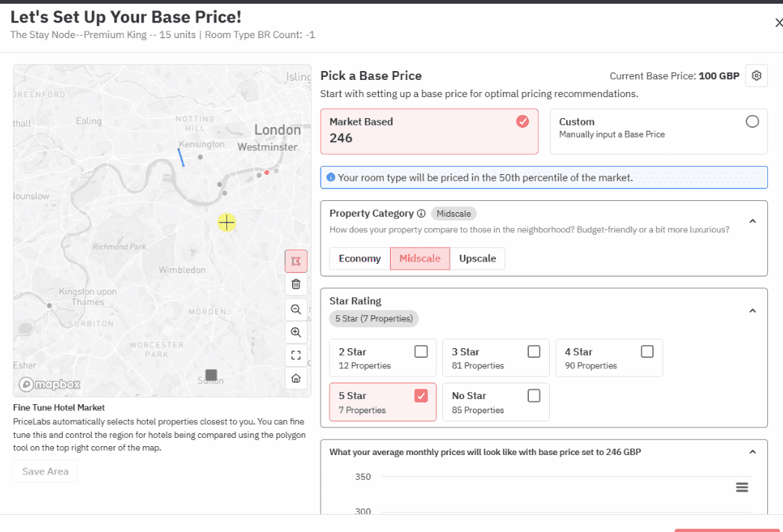Click the Save Area button
Image resolution: width=783 pixels, height=532 pixels.
pyautogui.click(x=45, y=471)
